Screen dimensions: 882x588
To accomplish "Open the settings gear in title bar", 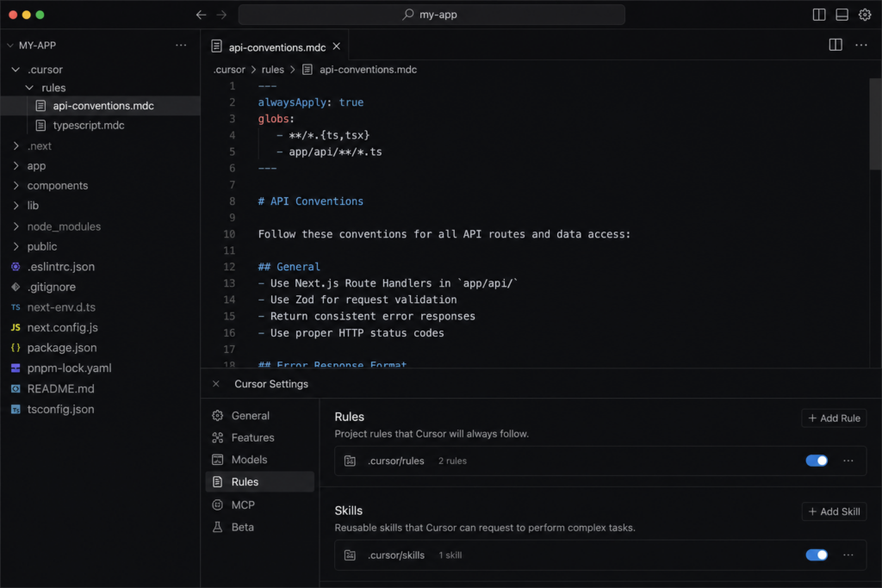I will point(865,15).
